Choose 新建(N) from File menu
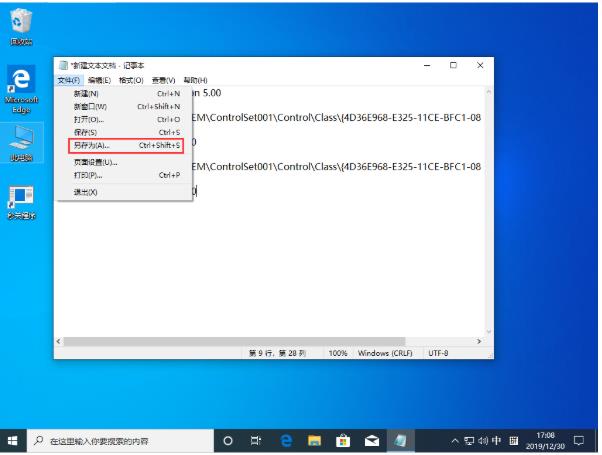Image resolution: width=602 pixels, height=455 pixels. pos(124,94)
